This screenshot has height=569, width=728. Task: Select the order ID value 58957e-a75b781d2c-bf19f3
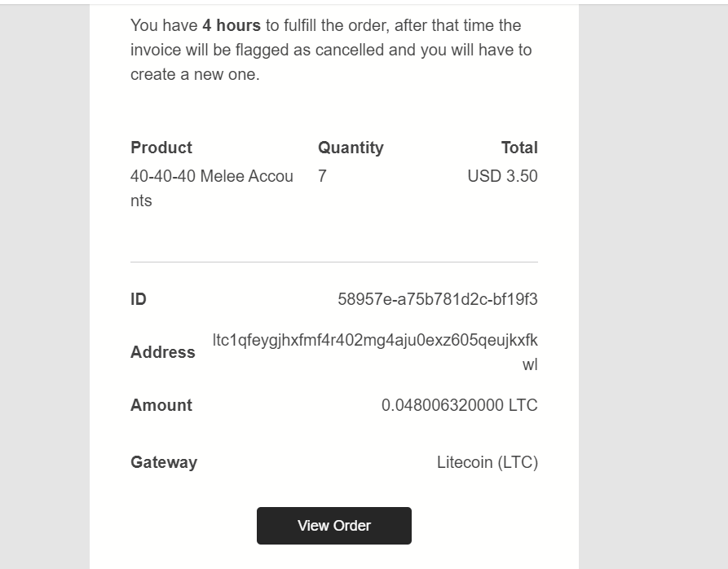[438, 299]
